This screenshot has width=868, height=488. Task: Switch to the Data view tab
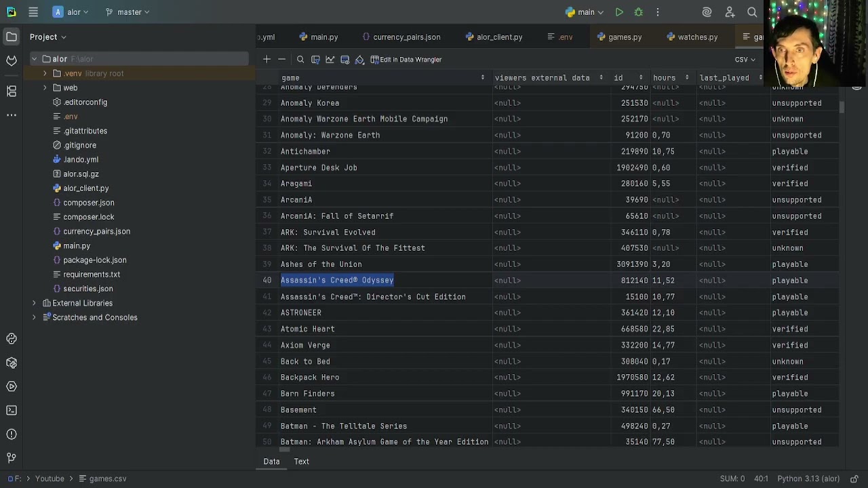click(x=271, y=462)
